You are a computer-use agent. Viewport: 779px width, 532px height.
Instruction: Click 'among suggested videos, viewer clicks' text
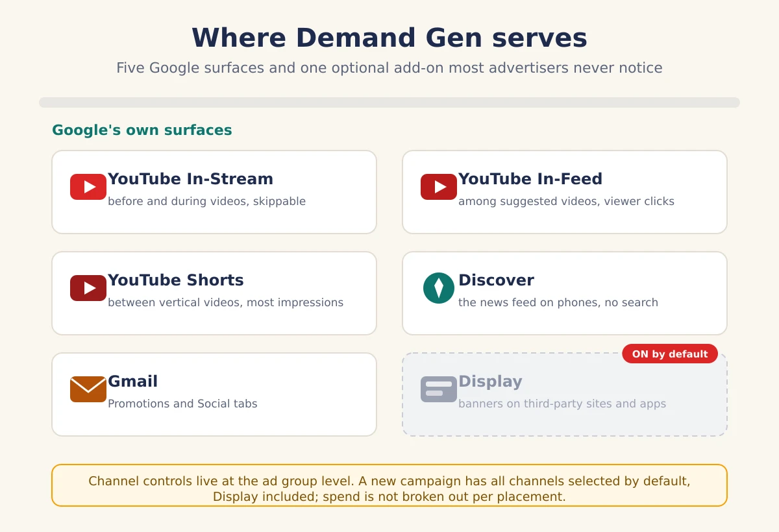[566, 201]
